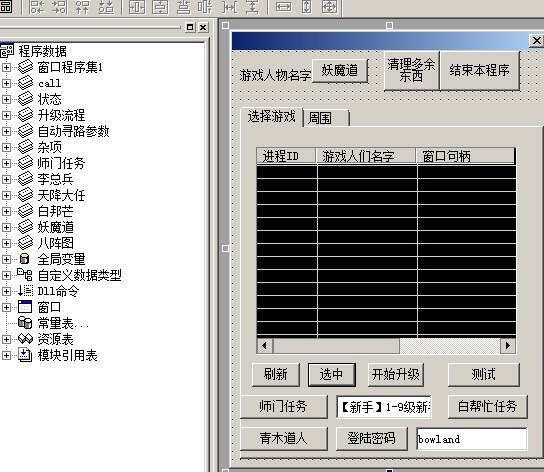Switch to the 选择游戏 tab
The image size is (544, 472).
point(272,117)
